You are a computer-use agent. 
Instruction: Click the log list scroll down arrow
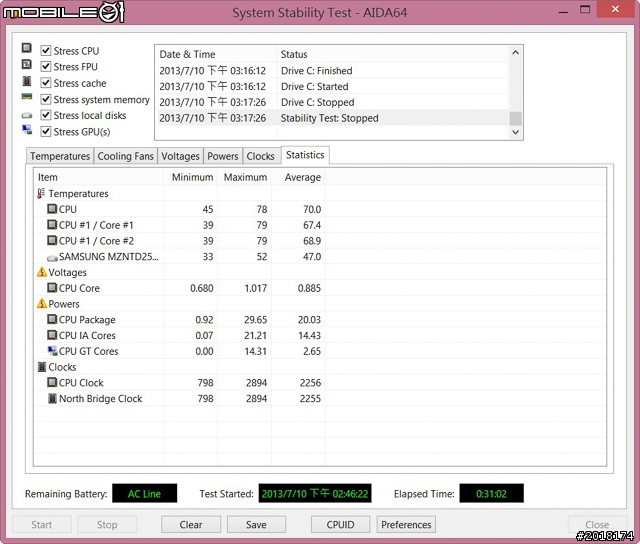[x=516, y=132]
